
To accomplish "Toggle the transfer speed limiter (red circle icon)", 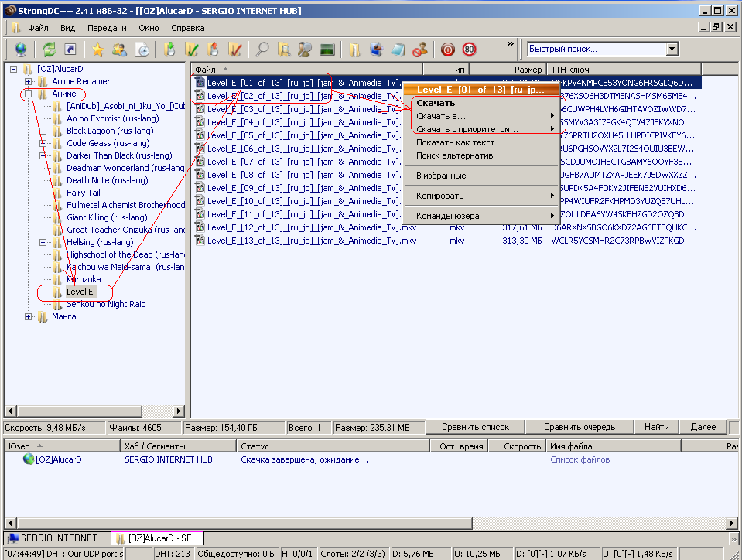I will tap(447, 49).
